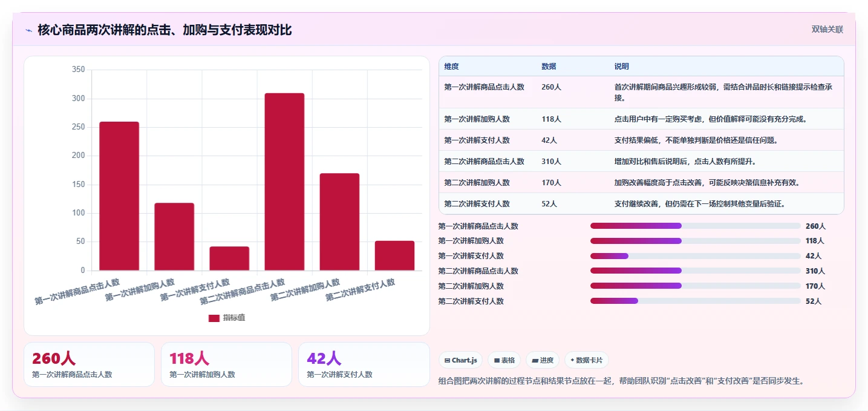Click the lightning icon before the panel title
This screenshot has width=868, height=411.
pyautogui.click(x=28, y=30)
